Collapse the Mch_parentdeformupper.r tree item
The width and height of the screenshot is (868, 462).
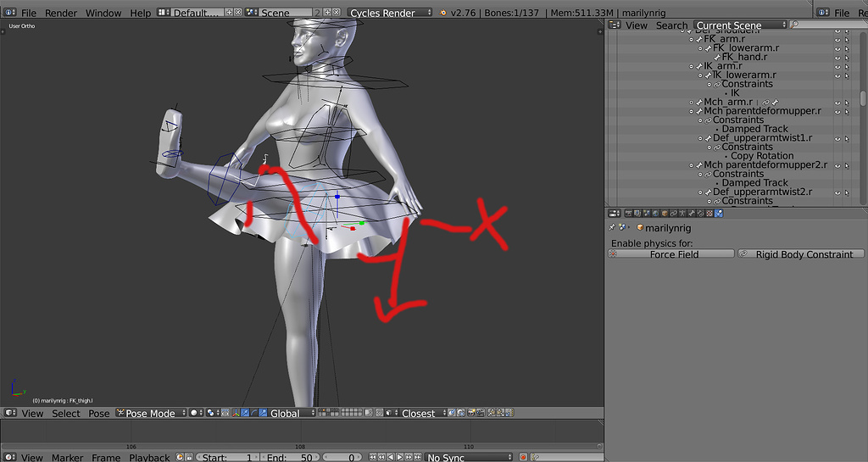tap(692, 111)
